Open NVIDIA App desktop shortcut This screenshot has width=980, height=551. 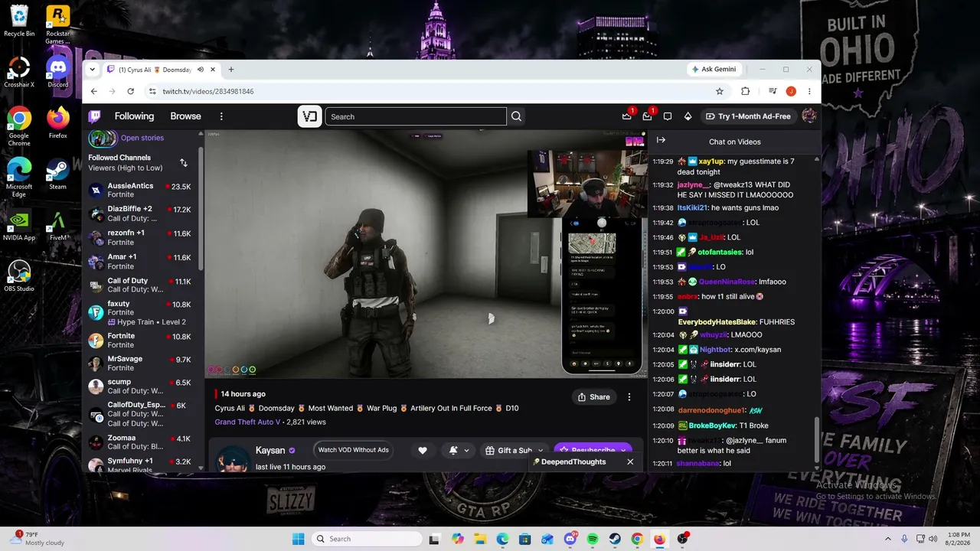tap(19, 226)
